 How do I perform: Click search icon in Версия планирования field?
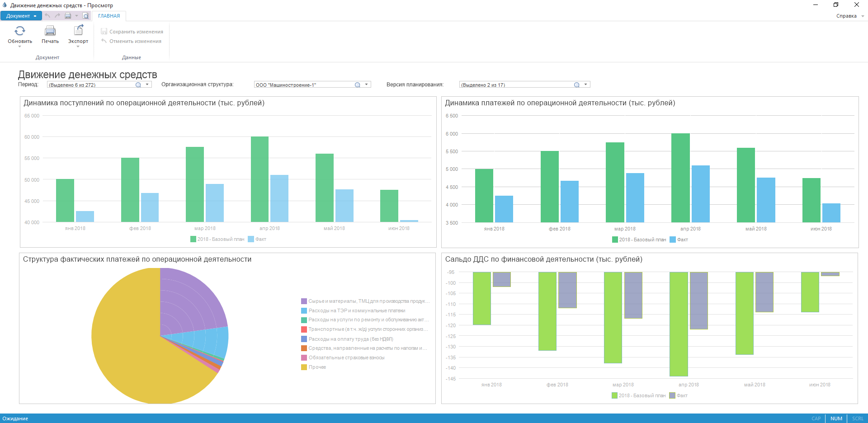[x=577, y=85]
